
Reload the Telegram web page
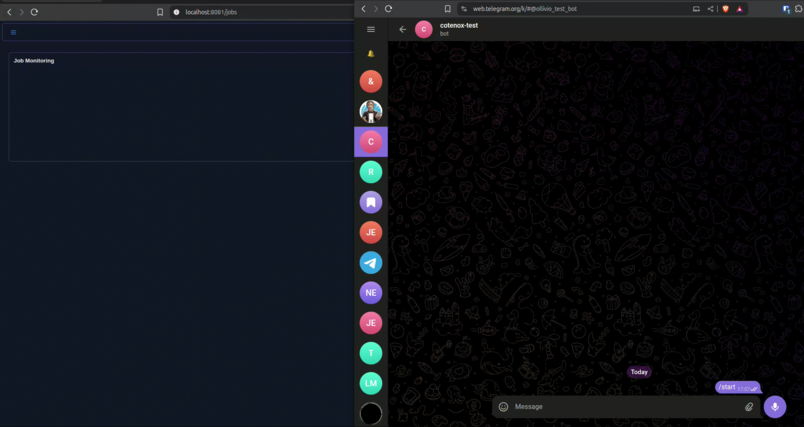(389, 9)
